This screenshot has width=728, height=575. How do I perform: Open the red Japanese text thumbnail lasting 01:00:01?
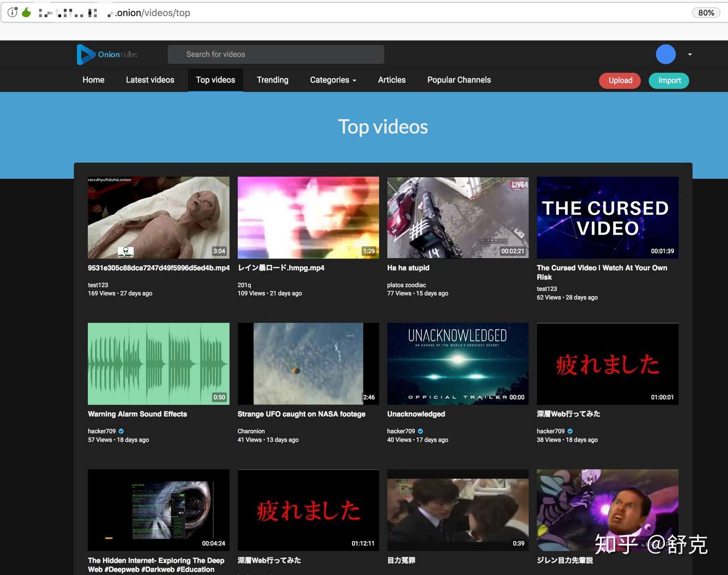608,364
